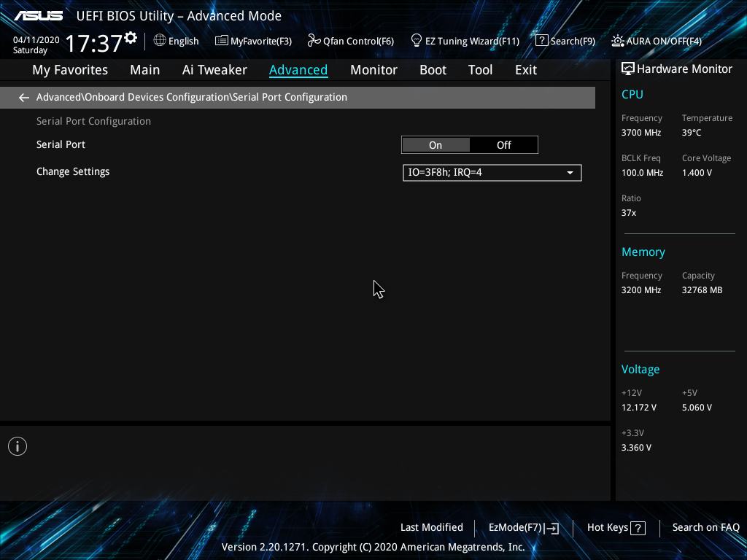Click the 17:37 clock
Screen dimensions: 747x560
[x=94, y=43]
